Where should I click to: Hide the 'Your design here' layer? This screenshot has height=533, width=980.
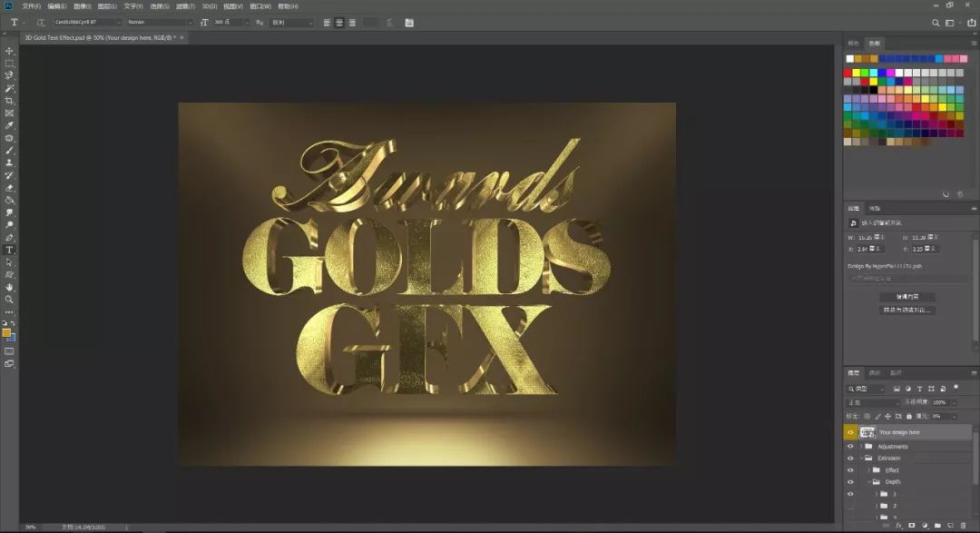[x=850, y=433]
